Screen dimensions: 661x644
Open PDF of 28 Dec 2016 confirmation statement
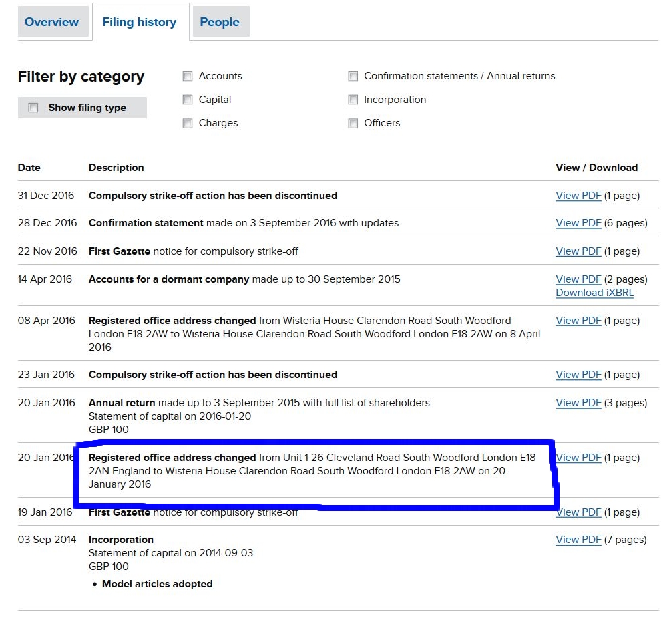point(578,223)
